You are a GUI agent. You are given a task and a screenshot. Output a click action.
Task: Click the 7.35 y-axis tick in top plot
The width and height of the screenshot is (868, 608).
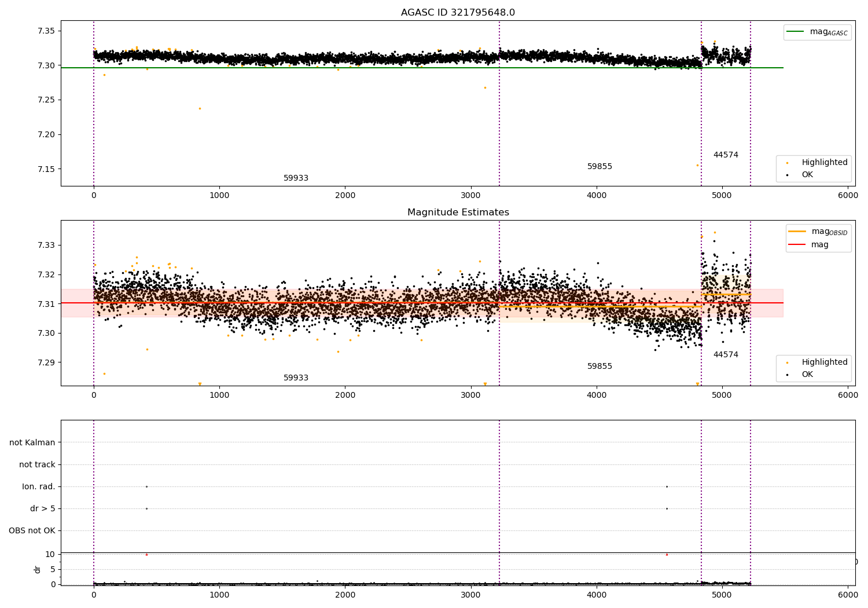(46, 31)
